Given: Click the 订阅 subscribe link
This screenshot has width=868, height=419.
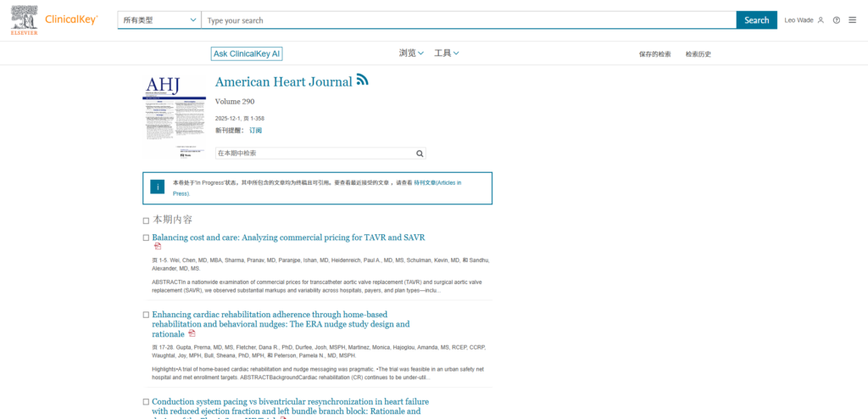Looking at the screenshot, I should click(x=255, y=131).
